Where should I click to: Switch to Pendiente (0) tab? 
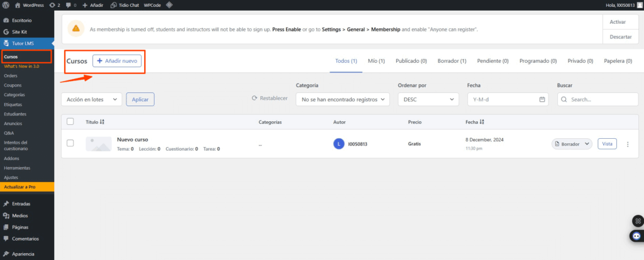point(493,61)
